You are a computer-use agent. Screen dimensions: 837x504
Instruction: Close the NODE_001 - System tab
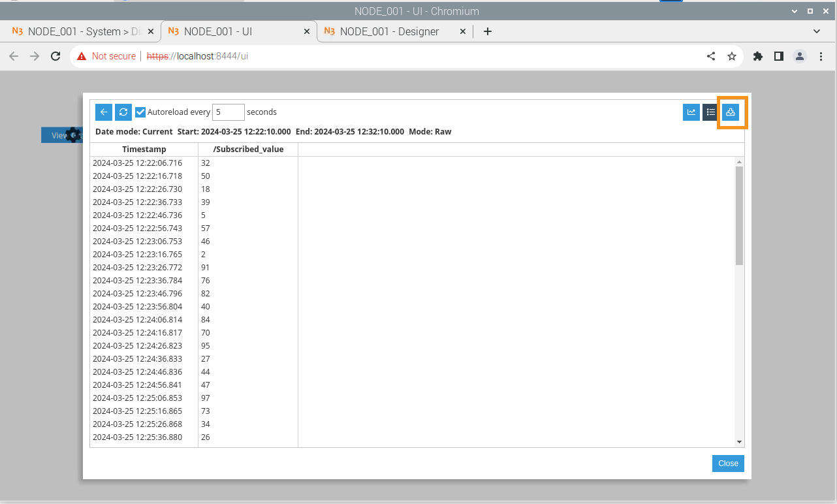(151, 31)
